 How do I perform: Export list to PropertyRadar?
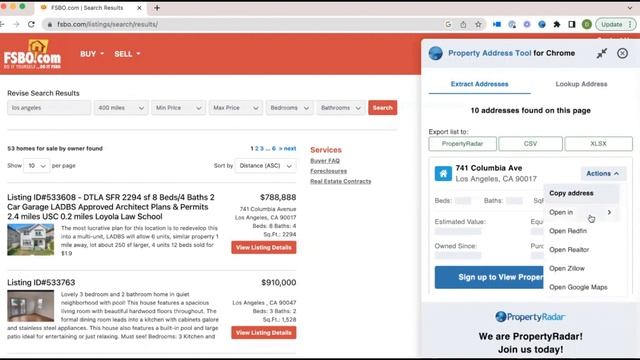pyautogui.click(x=462, y=144)
